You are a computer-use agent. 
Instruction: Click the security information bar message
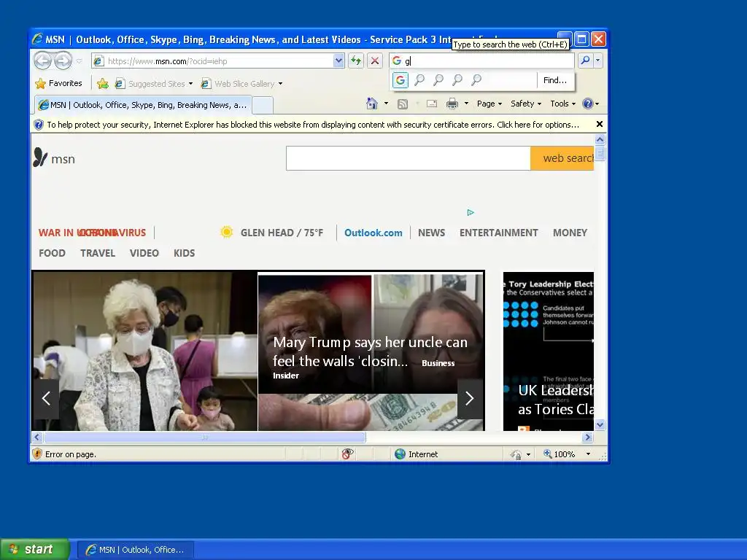click(x=313, y=125)
